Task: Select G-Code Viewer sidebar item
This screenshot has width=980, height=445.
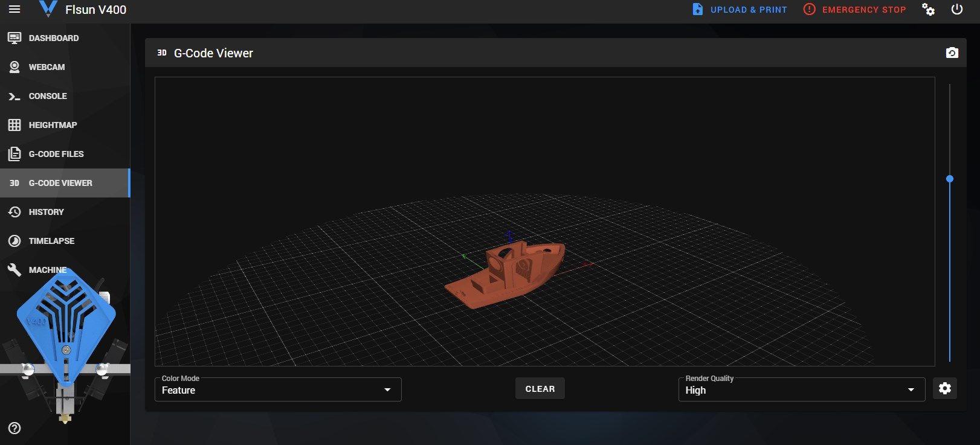Action: coord(65,183)
